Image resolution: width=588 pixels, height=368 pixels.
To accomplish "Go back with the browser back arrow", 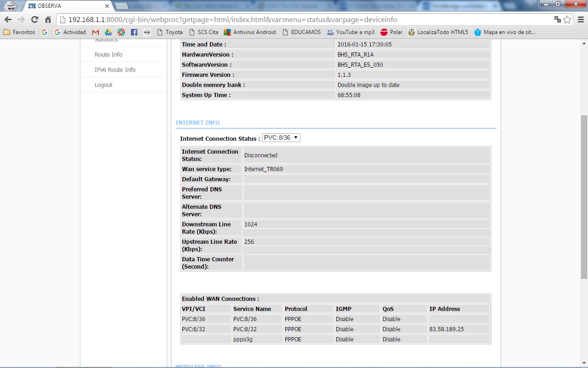I will click(x=8, y=20).
